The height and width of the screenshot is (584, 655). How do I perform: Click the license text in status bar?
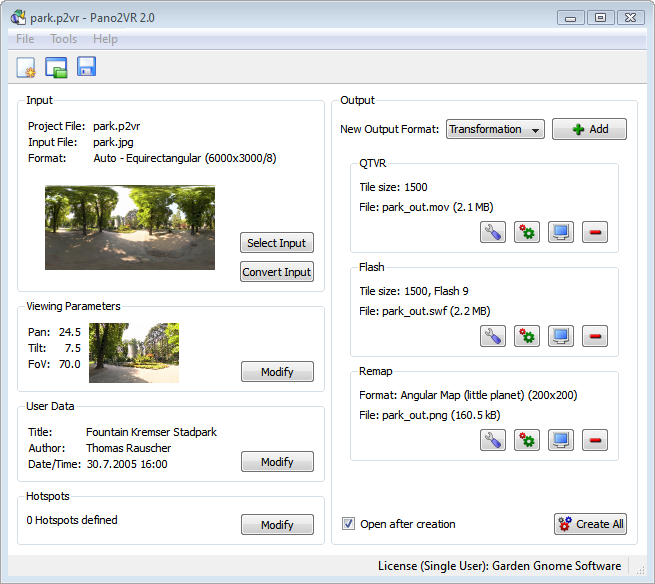500,566
